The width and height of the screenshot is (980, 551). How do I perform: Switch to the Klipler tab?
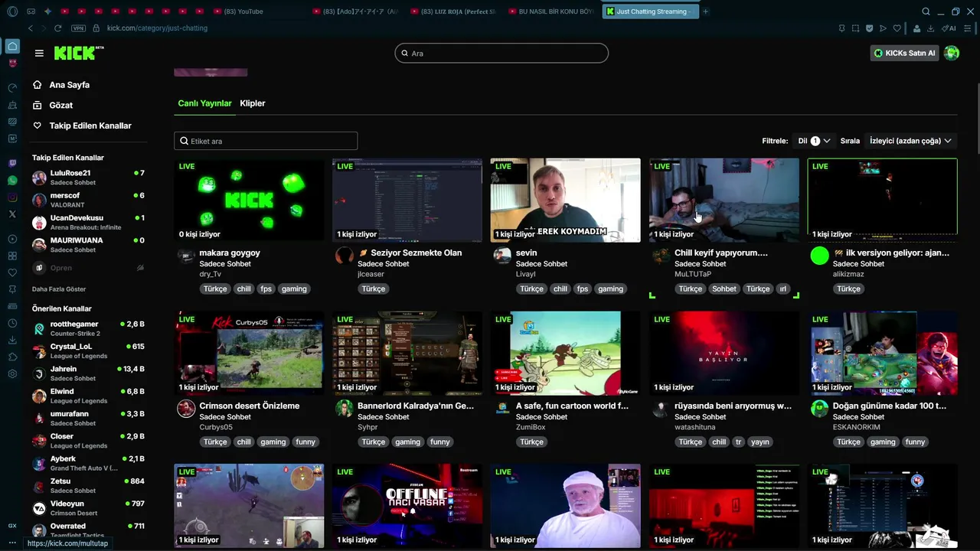click(x=253, y=103)
